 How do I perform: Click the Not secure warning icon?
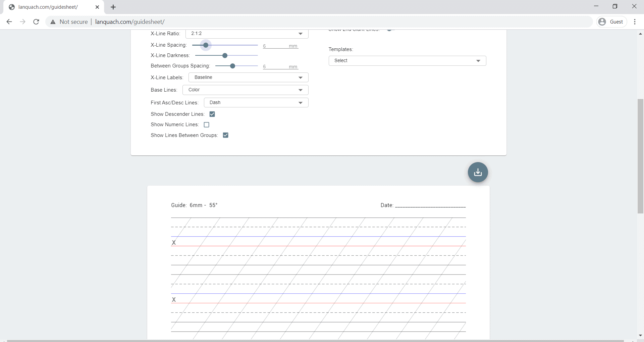pos(53,22)
